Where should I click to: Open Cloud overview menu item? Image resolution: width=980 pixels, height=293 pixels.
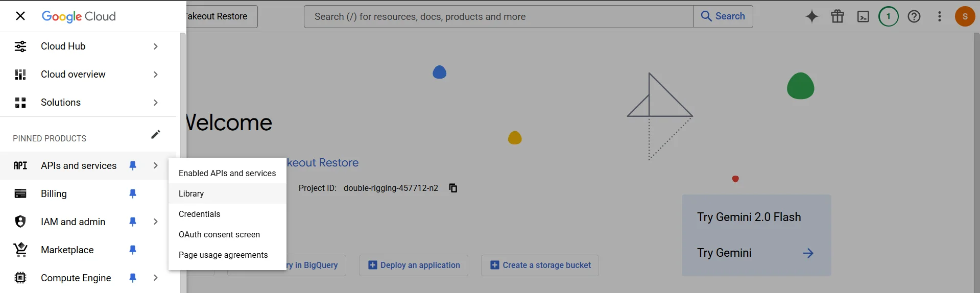(x=88, y=75)
